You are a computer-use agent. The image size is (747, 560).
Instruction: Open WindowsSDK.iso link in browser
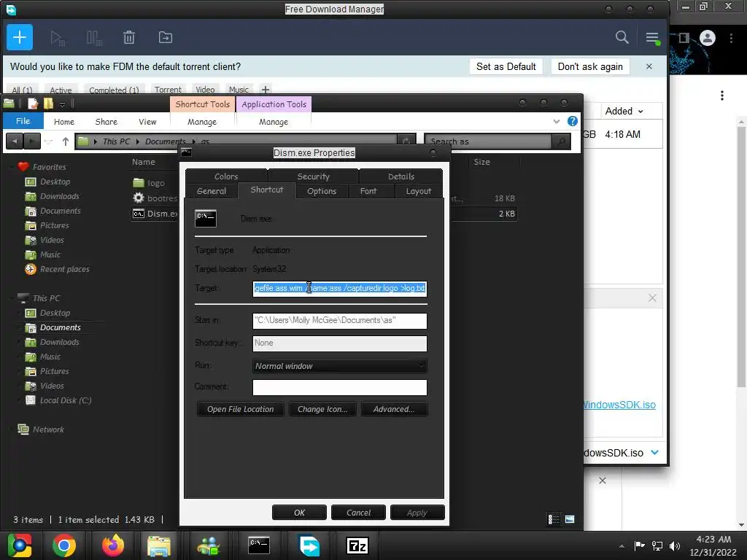pyautogui.click(x=619, y=405)
